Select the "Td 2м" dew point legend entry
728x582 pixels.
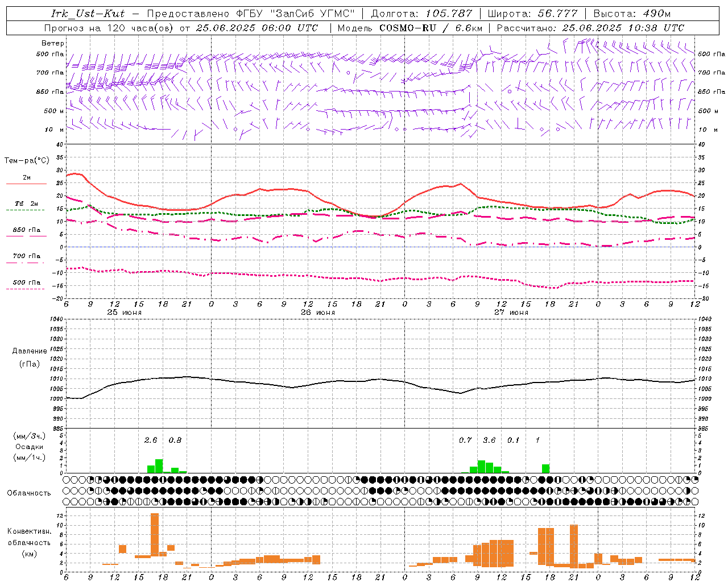27,203
